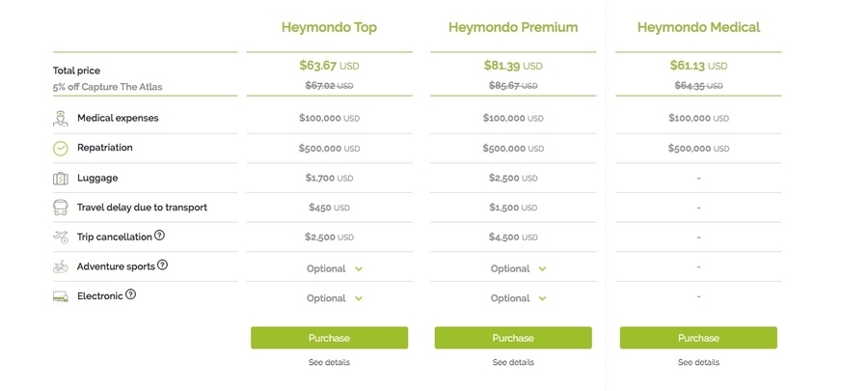The image size is (868, 391).
Task: Click the Travel delay bus icon
Action: (61, 208)
